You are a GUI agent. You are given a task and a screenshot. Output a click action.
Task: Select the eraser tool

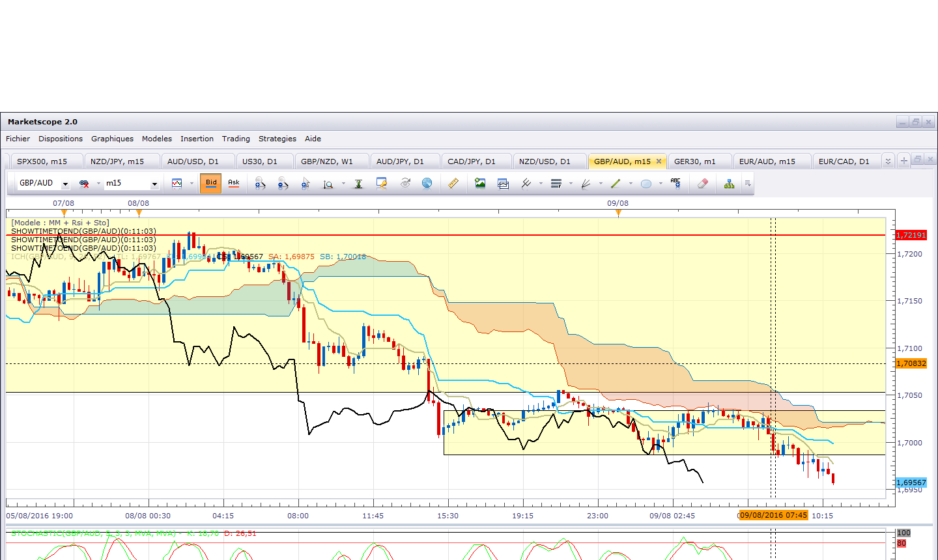pyautogui.click(x=702, y=184)
